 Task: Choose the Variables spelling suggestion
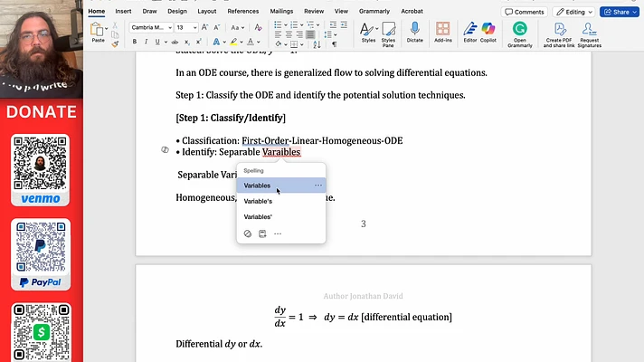tap(281, 186)
